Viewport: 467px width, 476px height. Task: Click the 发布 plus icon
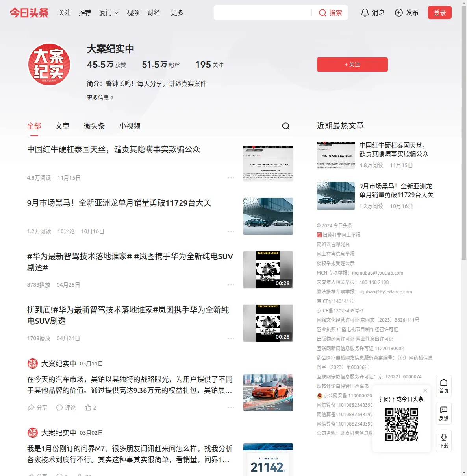point(399,13)
